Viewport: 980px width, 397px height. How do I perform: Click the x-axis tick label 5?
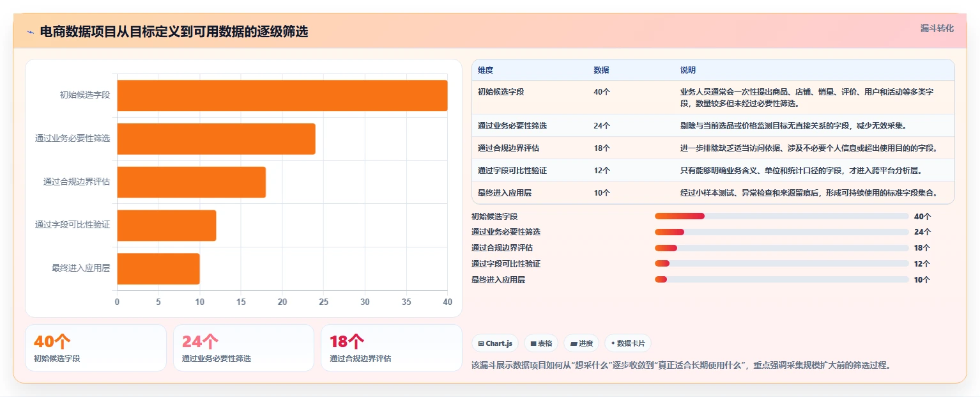158,302
